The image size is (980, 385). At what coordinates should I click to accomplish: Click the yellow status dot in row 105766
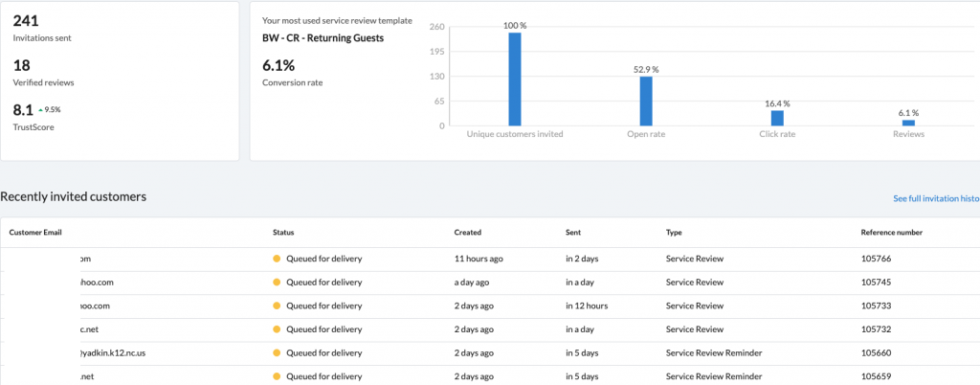coord(278,259)
